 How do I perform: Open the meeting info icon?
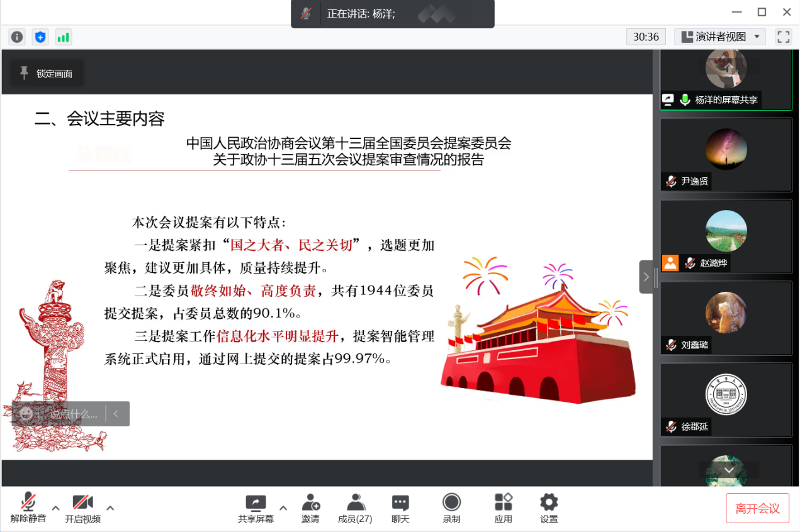pos(17,37)
